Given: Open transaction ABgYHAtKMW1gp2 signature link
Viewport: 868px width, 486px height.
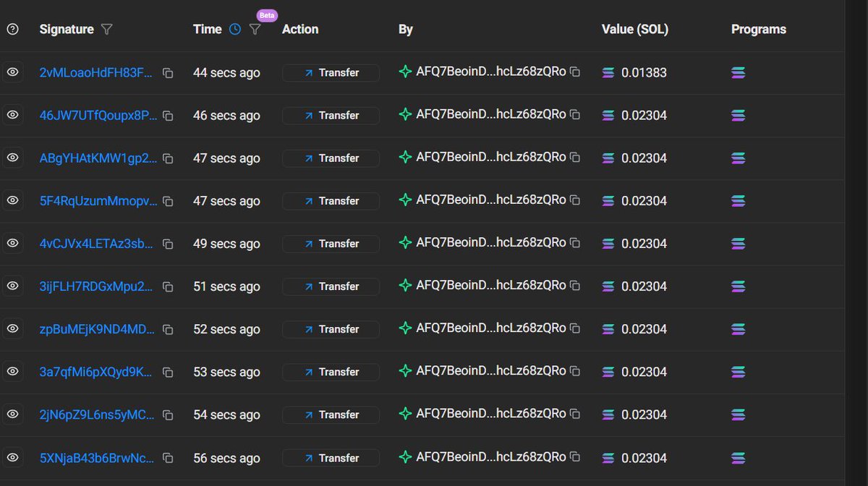Looking at the screenshot, I should coord(98,158).
